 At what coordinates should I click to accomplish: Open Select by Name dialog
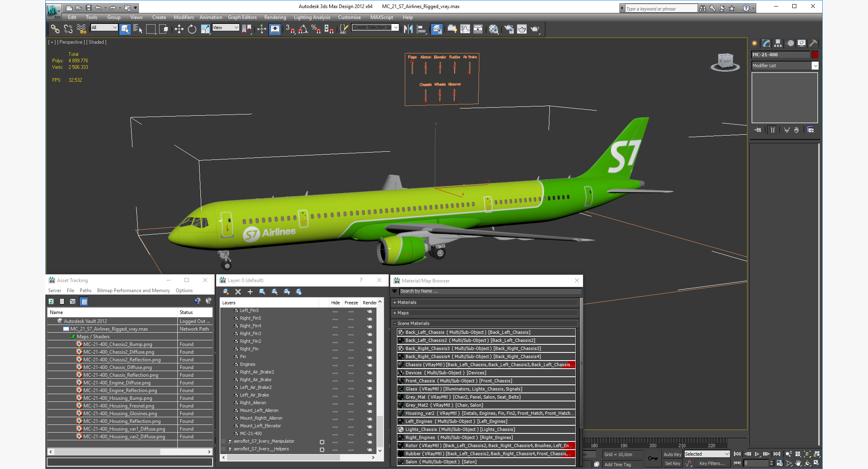138,29
